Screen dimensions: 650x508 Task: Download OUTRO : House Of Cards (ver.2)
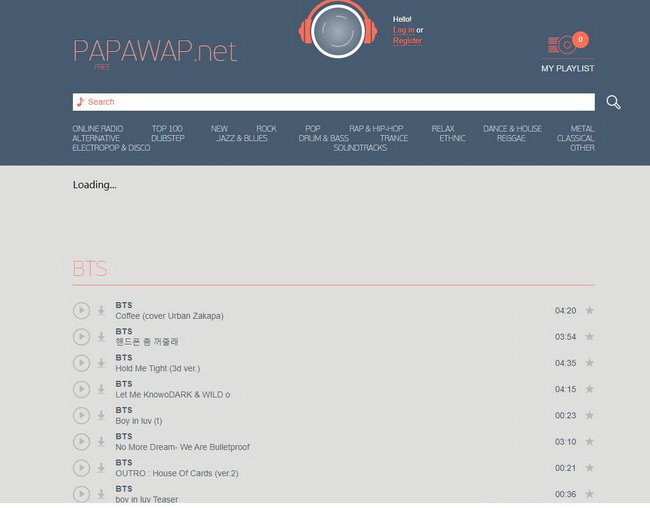coord(101,468)
